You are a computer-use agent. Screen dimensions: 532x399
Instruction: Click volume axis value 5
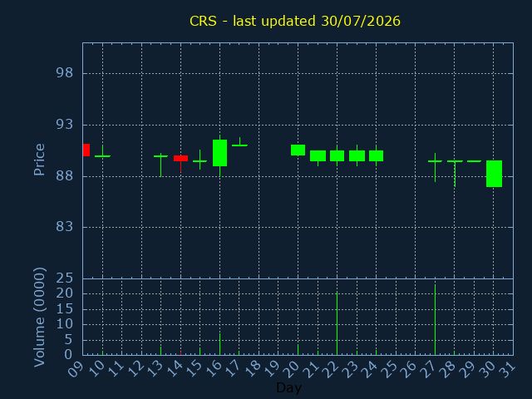pos(68,340)
